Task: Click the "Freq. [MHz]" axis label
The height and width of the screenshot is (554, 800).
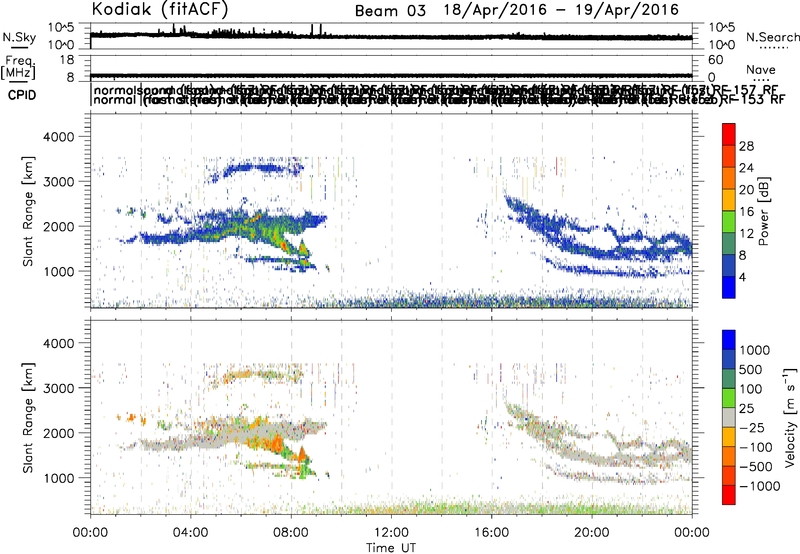Action: [x=18, y=67]
